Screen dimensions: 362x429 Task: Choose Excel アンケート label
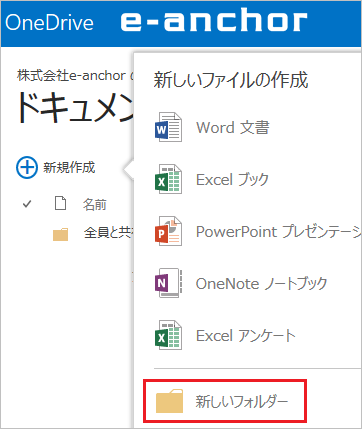point(246,335)
